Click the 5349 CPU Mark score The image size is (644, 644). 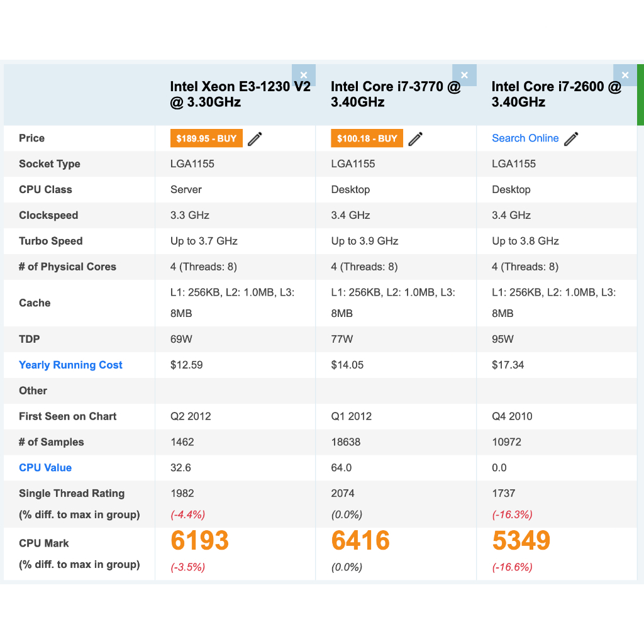click(521, 541)
